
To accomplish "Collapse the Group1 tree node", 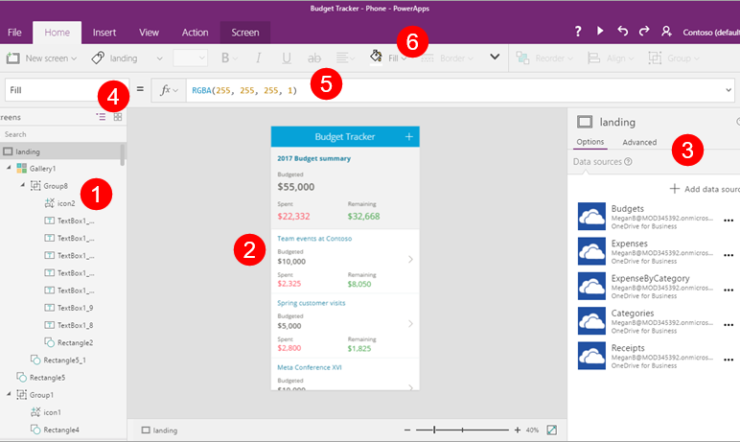I will pos(8,394).
